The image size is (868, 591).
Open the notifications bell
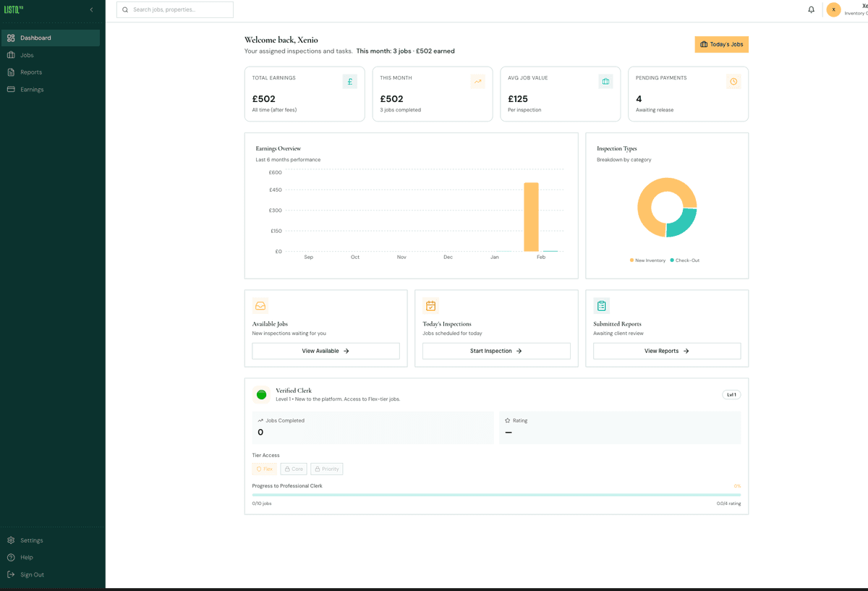click(811, 10)
